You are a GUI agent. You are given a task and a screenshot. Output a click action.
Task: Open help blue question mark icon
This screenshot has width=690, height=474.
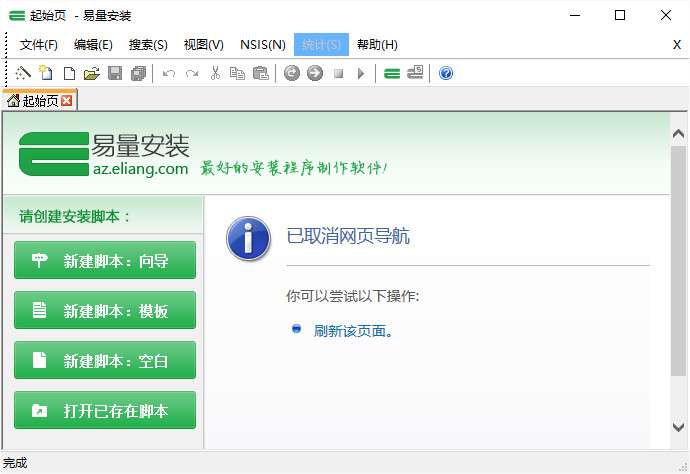pyautogui.click(x=446, y=73)
